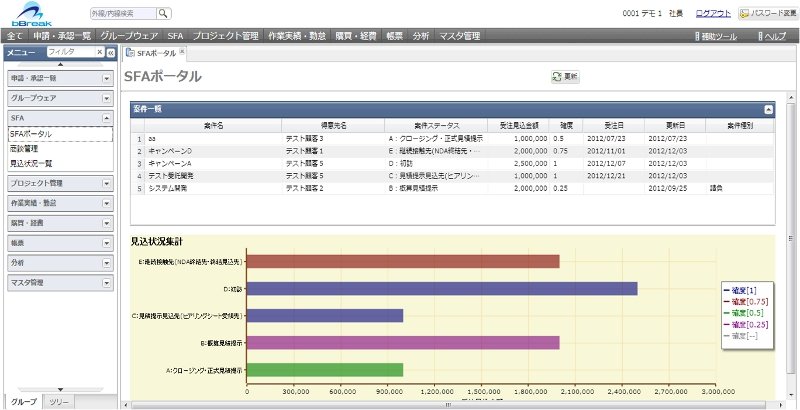Focus the 外線/内線検索 search field
Viewport: 800px width, 410px height.
[123, 14]
